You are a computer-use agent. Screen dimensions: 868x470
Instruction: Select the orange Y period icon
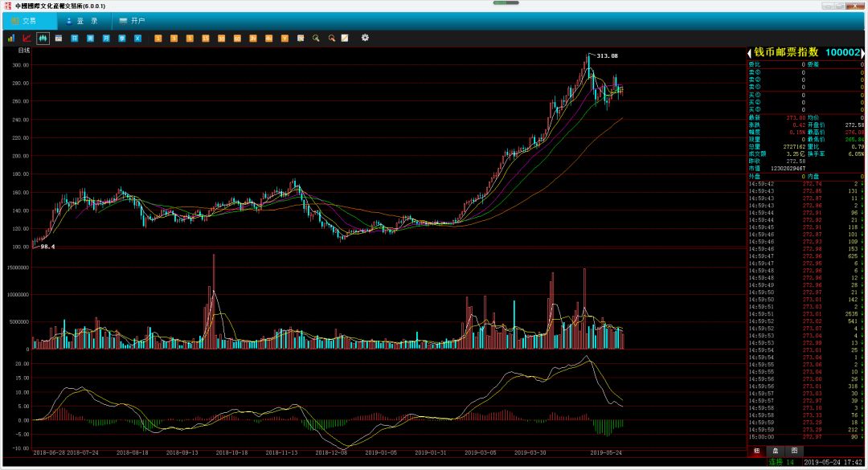[285, 39]
